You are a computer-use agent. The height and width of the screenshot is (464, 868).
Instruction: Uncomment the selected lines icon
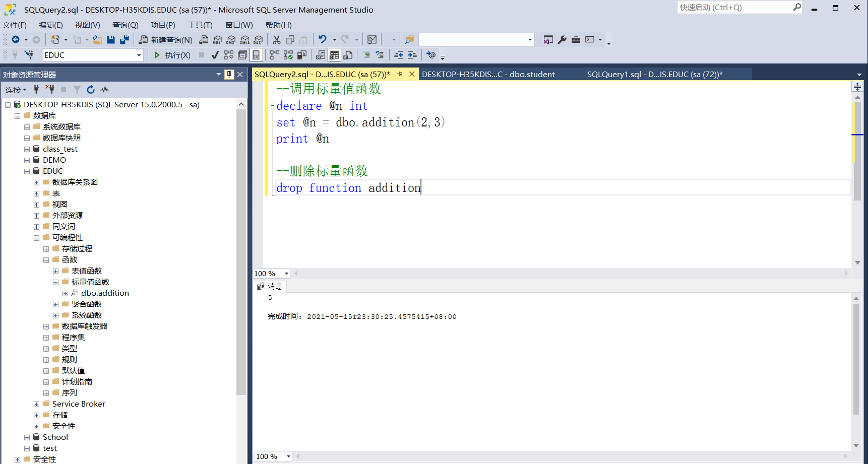point(380,55)
